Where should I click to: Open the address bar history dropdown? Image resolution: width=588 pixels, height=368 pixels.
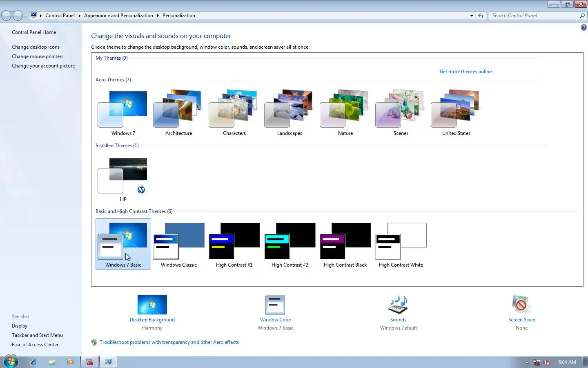click(x=472, y=16)
